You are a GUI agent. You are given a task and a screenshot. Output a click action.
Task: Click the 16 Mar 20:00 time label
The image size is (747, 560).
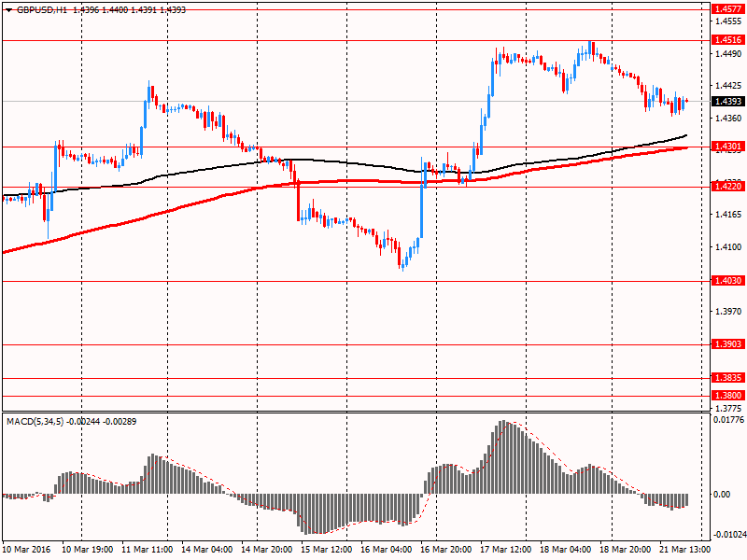(446, 550)
